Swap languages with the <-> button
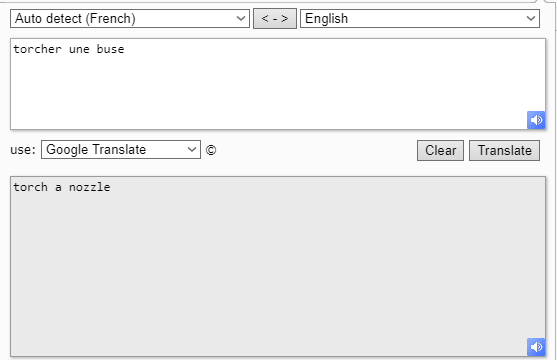Image resolution: width=557 pixels, height=360 pixels. click(x=275, y=18)
